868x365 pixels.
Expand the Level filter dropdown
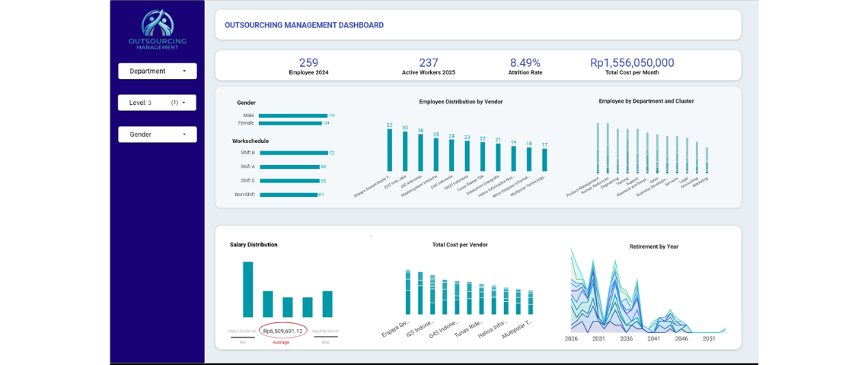(x=157, y=103)
